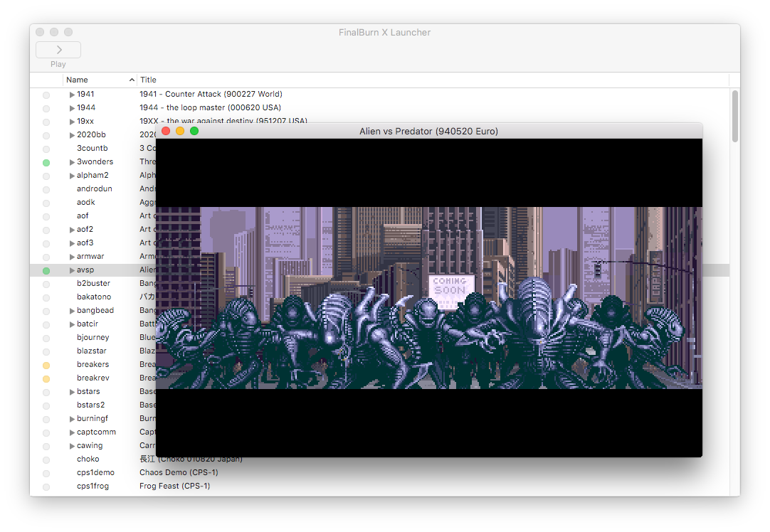Expand the aof2 tree entry
The height and width of the screenshot is (532, 770).
(71, 229)
